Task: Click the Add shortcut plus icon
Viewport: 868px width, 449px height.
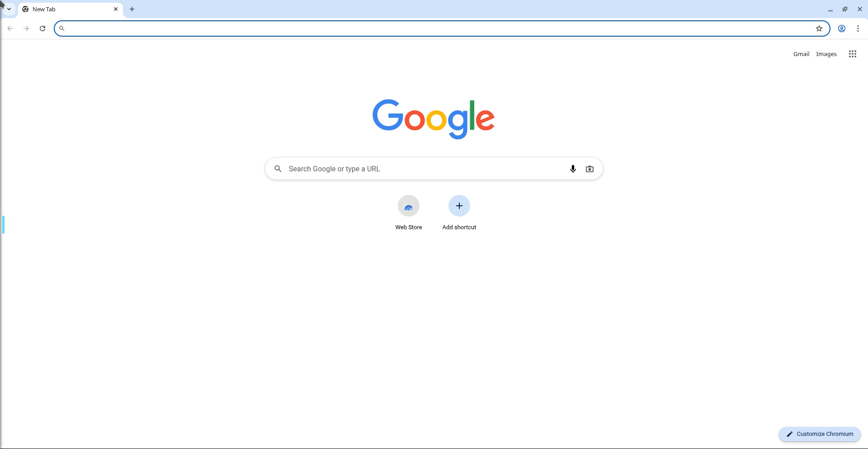Action: pos(459,206)
